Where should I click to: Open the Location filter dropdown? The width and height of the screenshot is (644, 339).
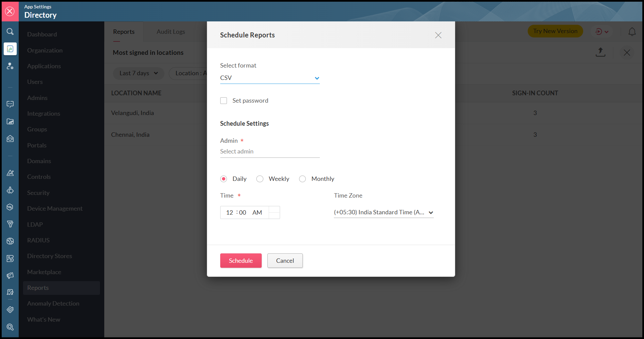(188, 73)
